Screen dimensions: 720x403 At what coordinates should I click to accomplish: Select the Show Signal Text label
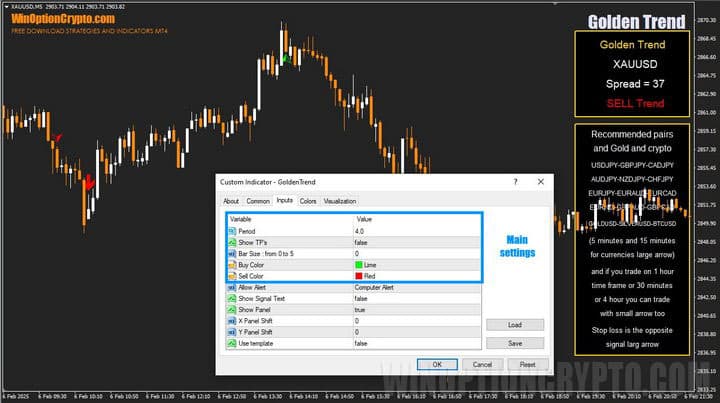[261, 298]
